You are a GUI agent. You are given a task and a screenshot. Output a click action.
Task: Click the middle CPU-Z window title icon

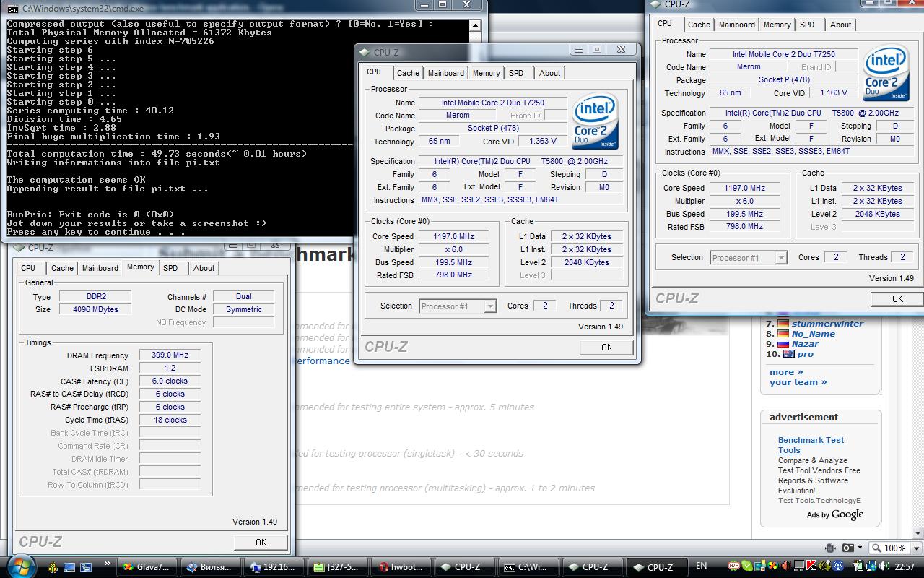click(x=365, y=53)
